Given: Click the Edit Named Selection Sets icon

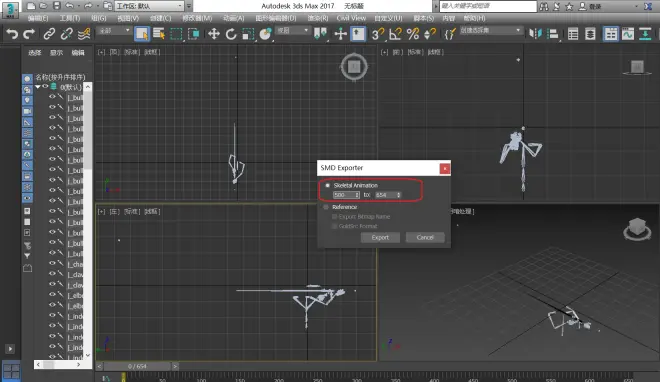Looking at the screenshot, I should pyautogui.click(x=450, y=34).
